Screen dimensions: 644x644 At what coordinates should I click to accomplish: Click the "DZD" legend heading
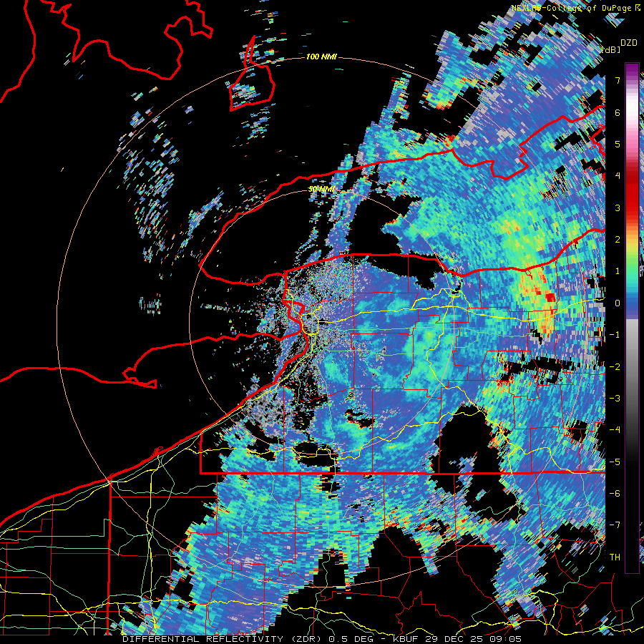[628, 43]
